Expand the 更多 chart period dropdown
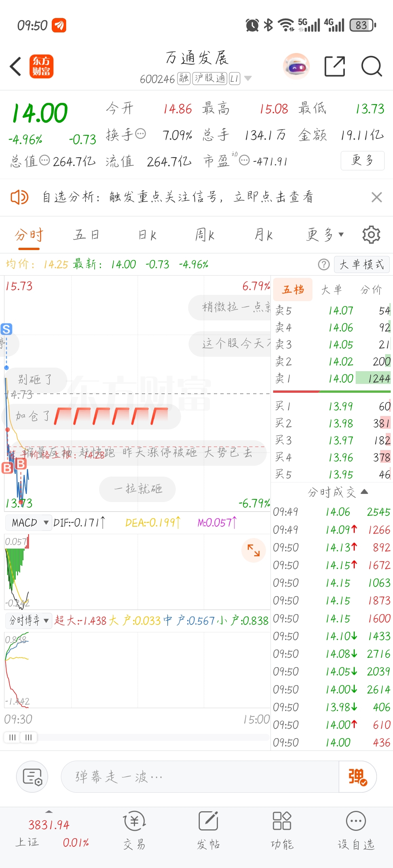The width and height of the screenshot is (393, 868). click(x=325, y=235)
